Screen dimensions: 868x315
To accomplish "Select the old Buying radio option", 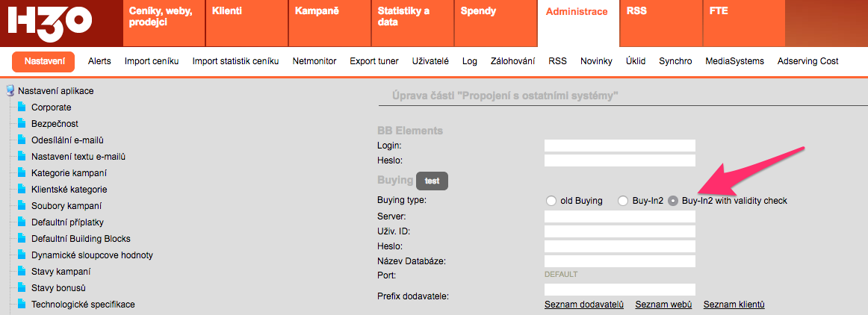I will (x=551, y=201).
